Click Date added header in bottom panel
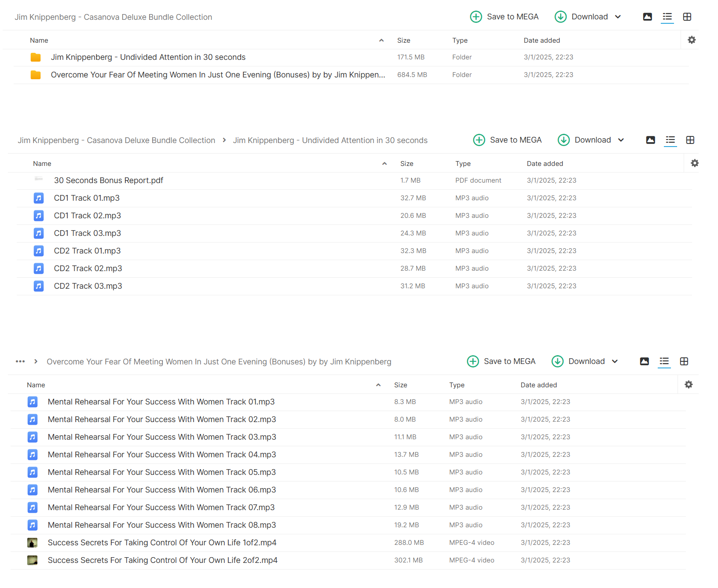This screenshot has width=718, height=588. pyautogui.click(x=538, y=385)
